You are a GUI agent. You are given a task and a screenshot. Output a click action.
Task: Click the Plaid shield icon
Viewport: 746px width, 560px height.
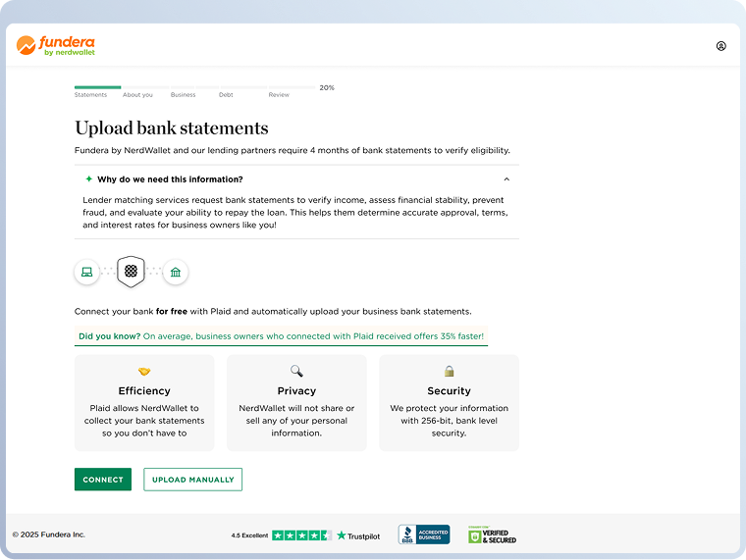click(131, 272)
